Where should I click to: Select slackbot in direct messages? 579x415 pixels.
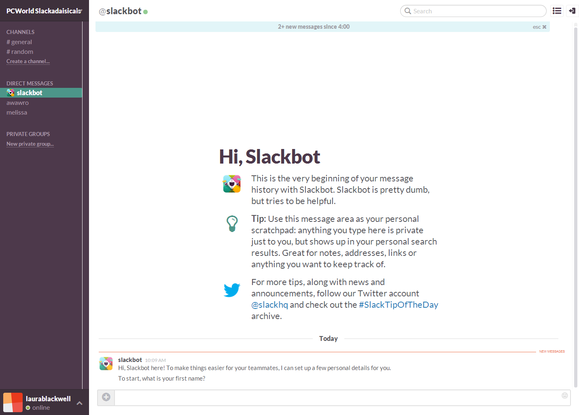(41, 93)
